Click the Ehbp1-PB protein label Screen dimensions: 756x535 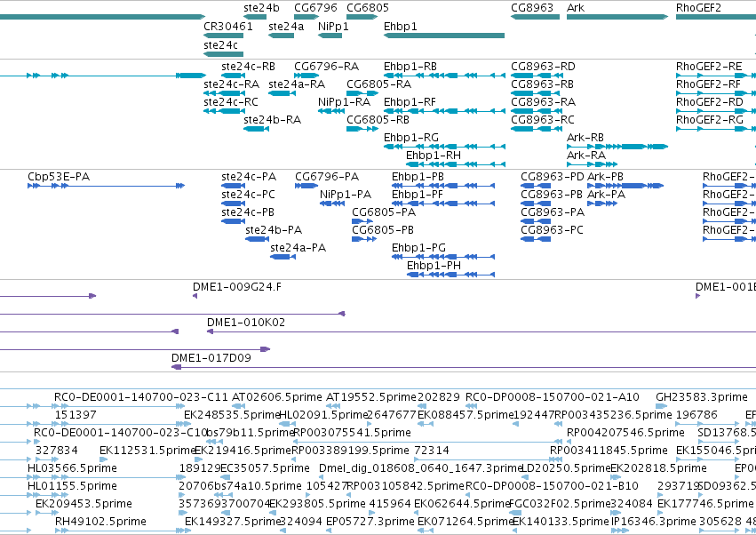coord(418,177)
